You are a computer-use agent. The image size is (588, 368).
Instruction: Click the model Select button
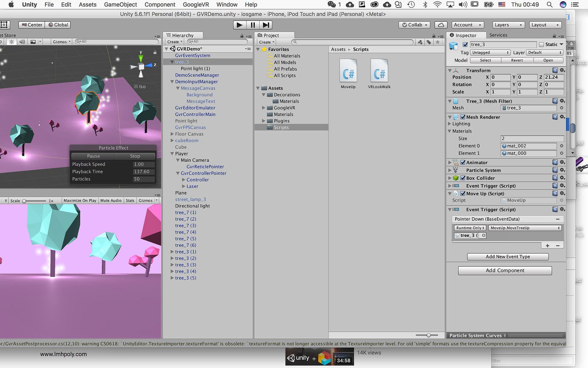(x=485, y=60)
